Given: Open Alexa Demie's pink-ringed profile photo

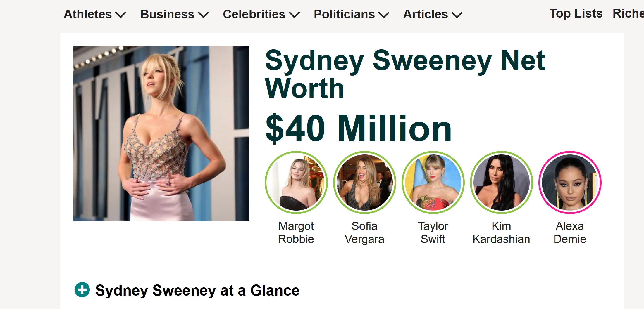Looking at the screenshot, I should point(570,183).
